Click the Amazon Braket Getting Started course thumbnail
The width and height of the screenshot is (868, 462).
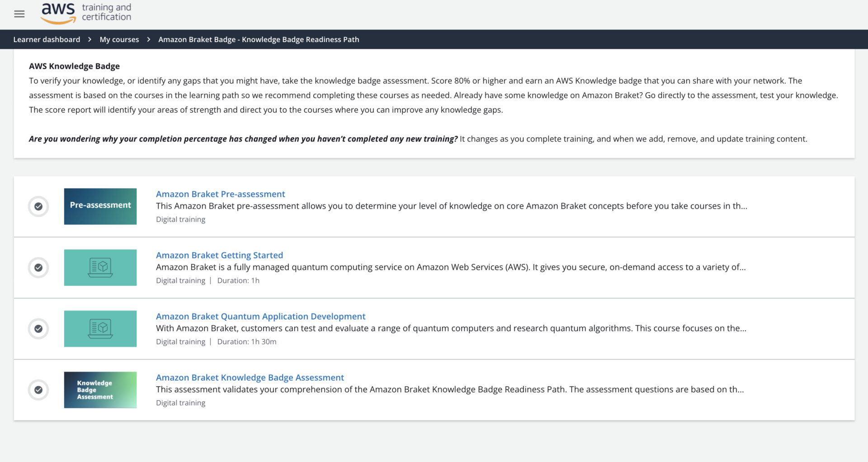[100, 267]
